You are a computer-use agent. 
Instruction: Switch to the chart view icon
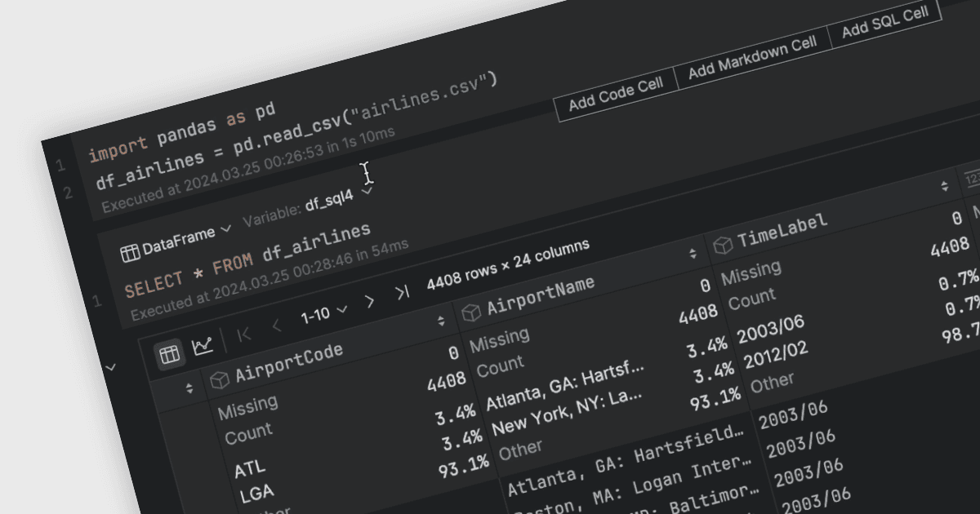(x=202, y=348)
